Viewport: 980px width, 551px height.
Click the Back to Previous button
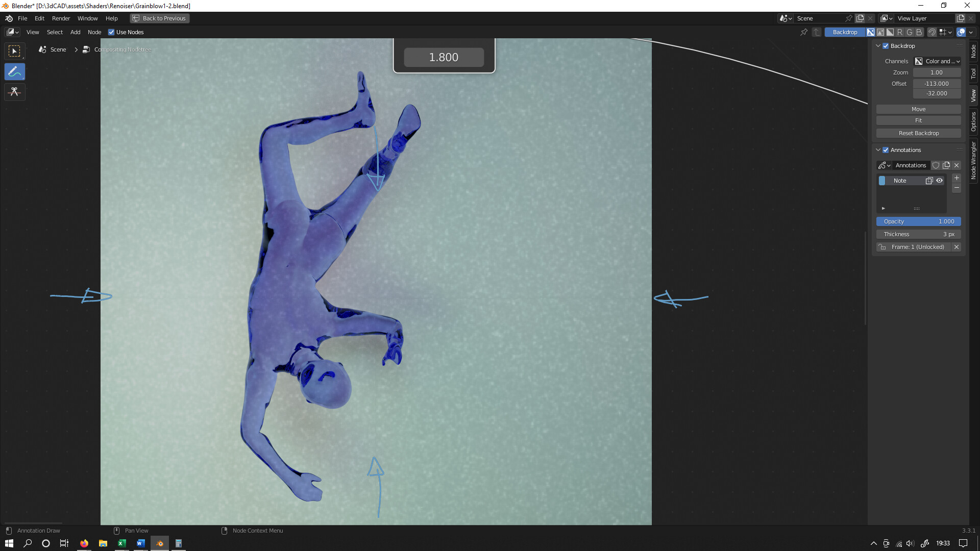coord(160,18)
